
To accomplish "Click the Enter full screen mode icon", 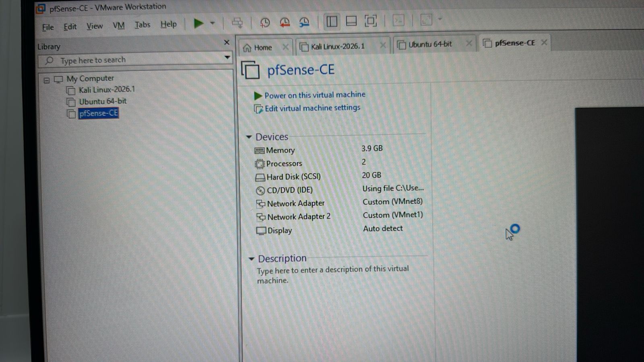I will pyautogui.click(x=371, y=21).
